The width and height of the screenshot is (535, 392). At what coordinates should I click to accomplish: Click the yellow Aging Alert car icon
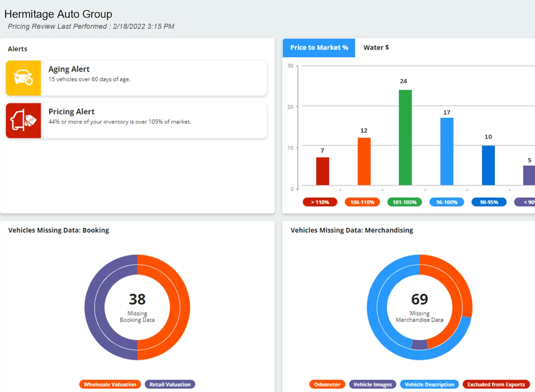coord(24,78)
